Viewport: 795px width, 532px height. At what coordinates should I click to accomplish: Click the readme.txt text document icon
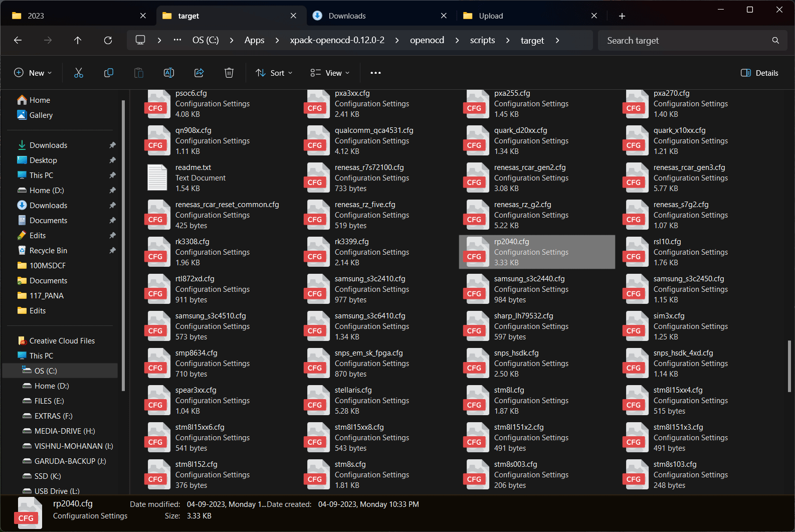(x=157, y=178)
